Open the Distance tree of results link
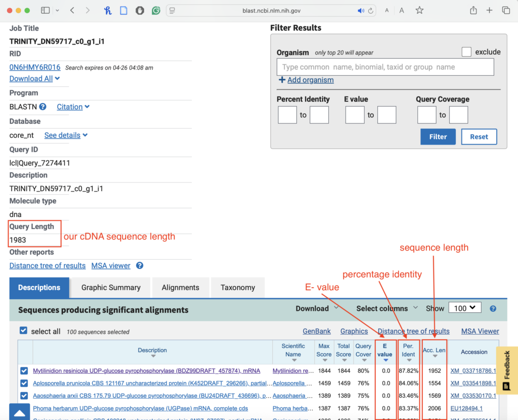This screenshot has width=518, height=420. (x=48, y=265)
